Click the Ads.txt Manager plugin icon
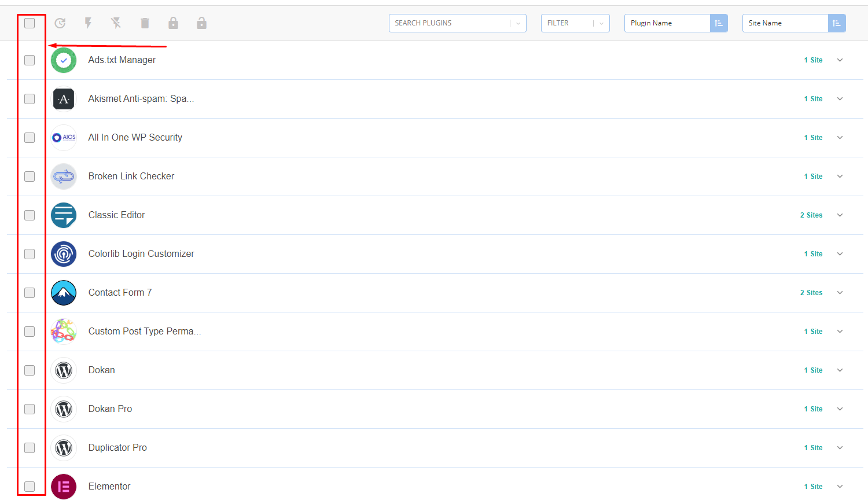Screen dimensions: 868x504 [x=64, y=60]
